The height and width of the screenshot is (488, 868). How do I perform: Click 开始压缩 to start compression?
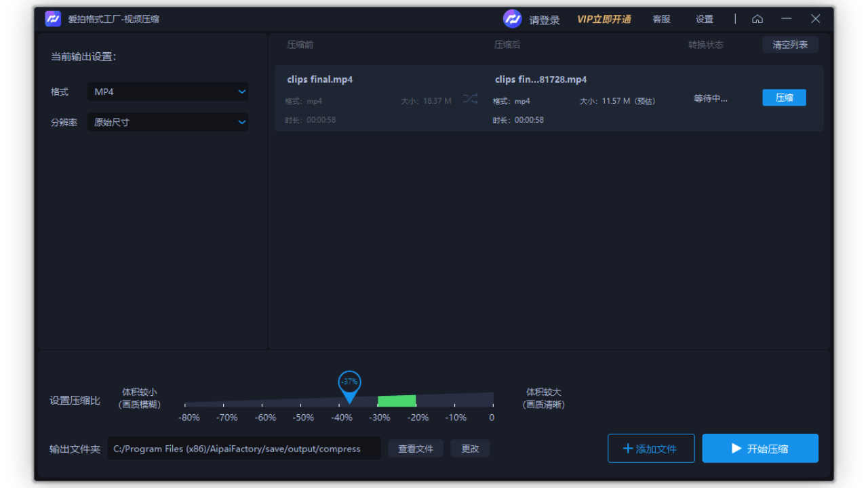coord(760,448)
